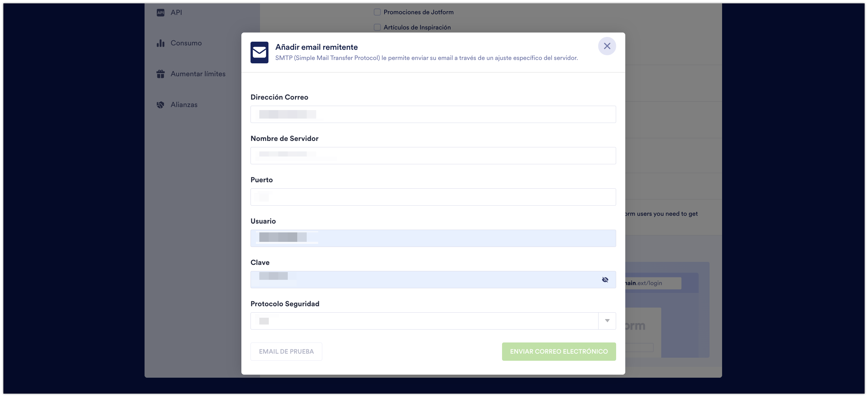
Task: Click into the Puerto field
Action: click(x=433, y=197)
